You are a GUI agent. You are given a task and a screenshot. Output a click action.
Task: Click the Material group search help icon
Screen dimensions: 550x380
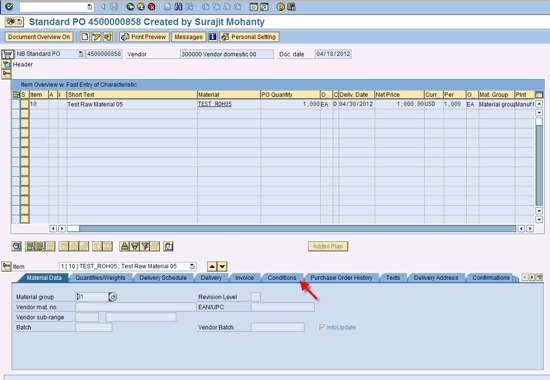(113, 297)
